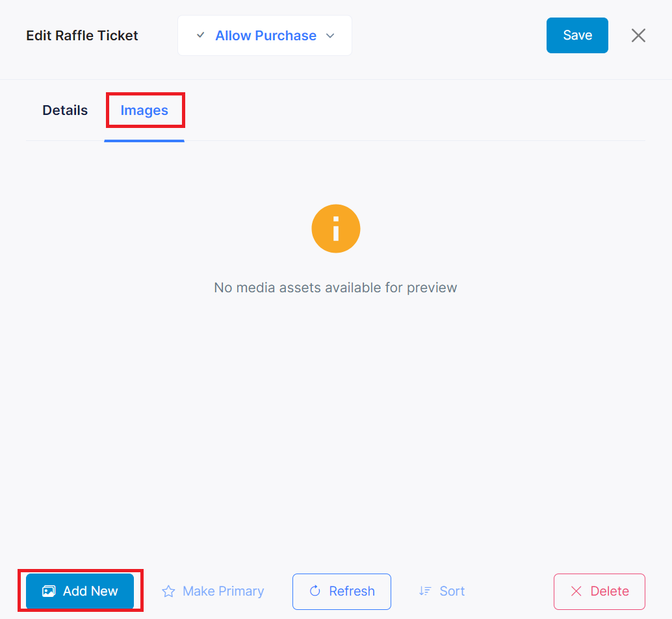This screenshot has height=619, width=672.
Task: Select the Images tab
Action: pyautogui.click(x=144, y=110)
